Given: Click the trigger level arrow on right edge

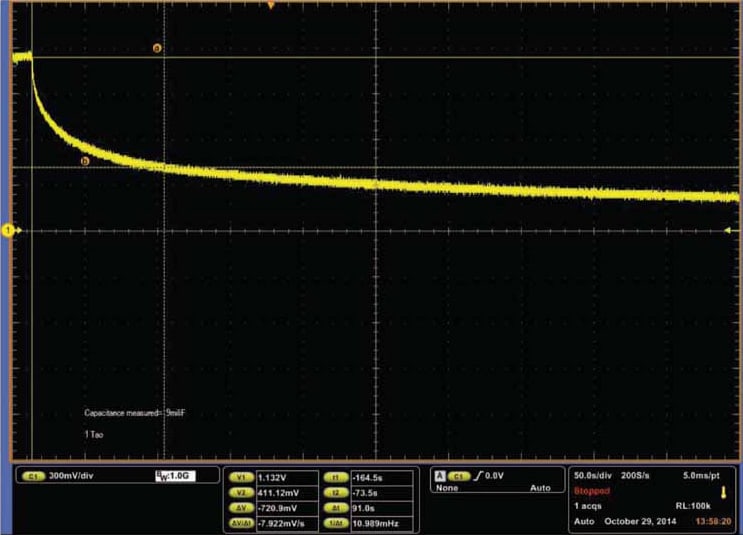Looking at the screenshot, I should 728,230.
